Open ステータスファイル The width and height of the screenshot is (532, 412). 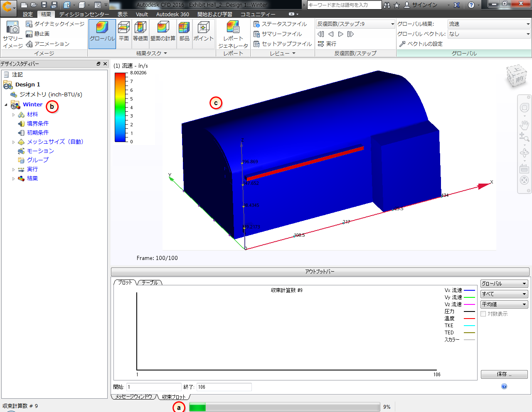coord(280,24)
